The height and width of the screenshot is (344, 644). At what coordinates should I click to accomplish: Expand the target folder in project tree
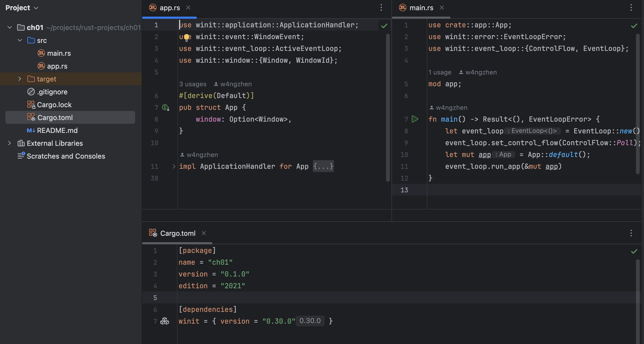click(x=20, y=79)
